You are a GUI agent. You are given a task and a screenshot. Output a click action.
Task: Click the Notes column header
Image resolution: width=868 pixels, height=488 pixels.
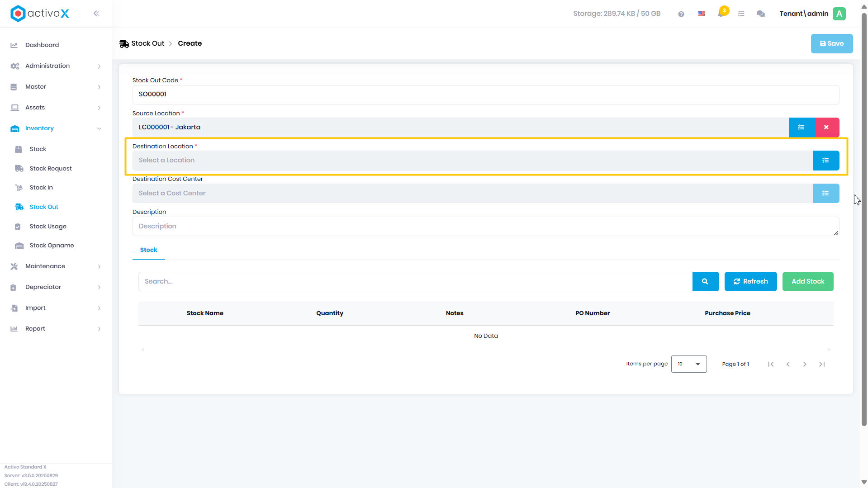[455, 313]
